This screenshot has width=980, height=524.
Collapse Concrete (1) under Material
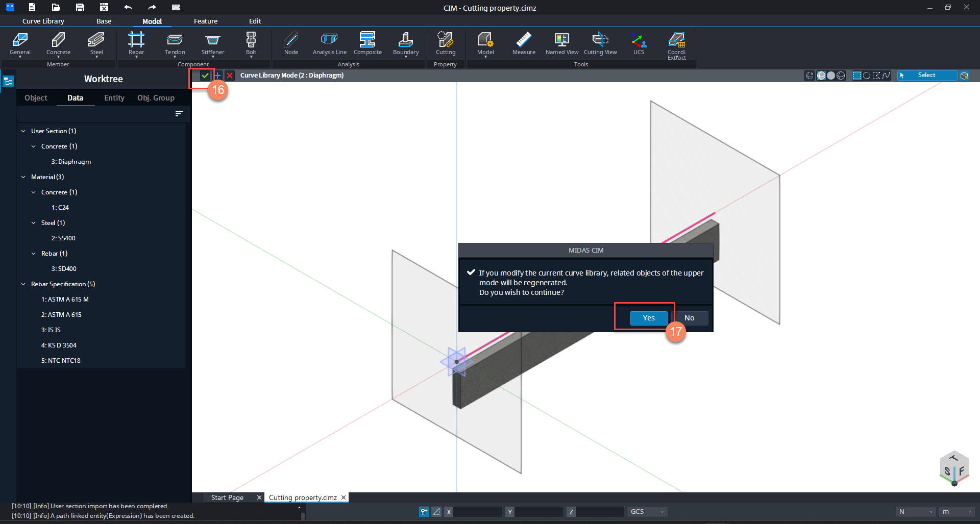point(34,192)
